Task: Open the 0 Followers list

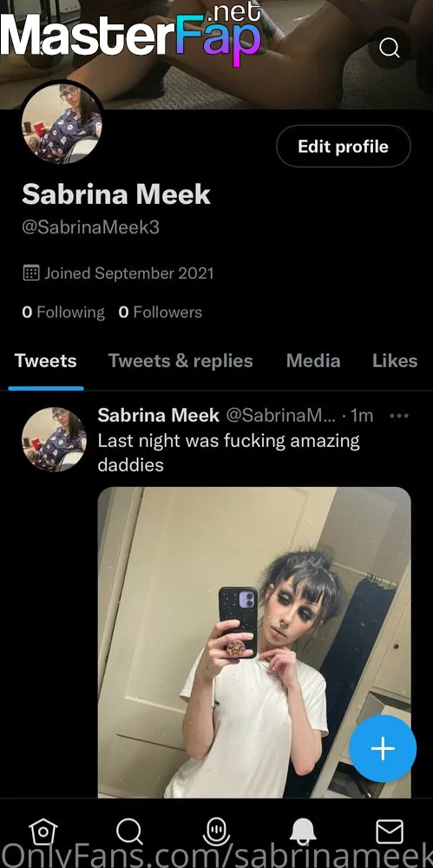Action: point(160,312)
